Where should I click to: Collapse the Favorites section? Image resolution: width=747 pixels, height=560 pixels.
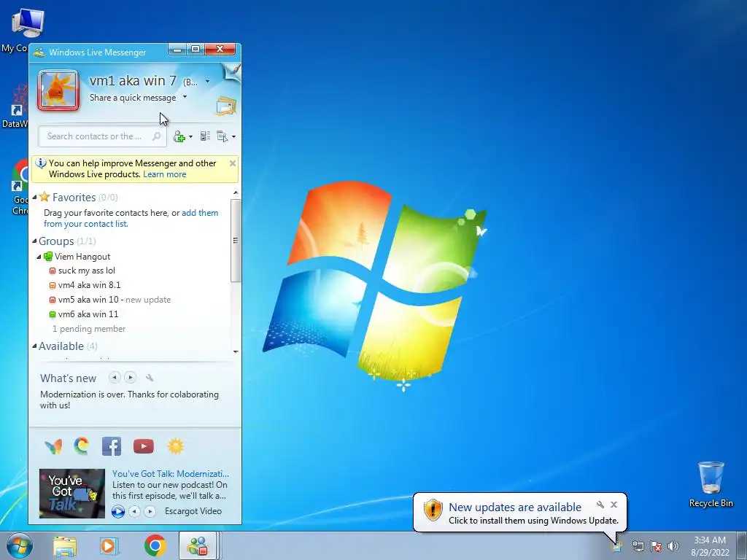pyautogui.click(x=34, y=197)
